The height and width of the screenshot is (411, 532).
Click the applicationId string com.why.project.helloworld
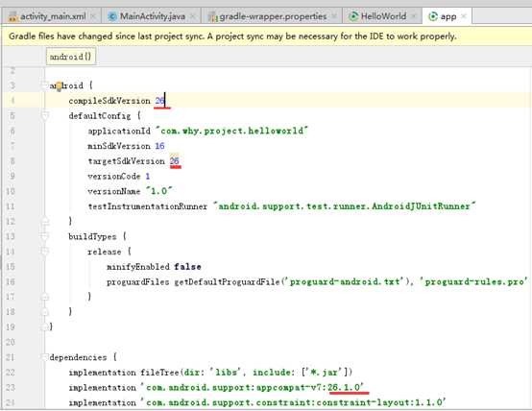231,131
